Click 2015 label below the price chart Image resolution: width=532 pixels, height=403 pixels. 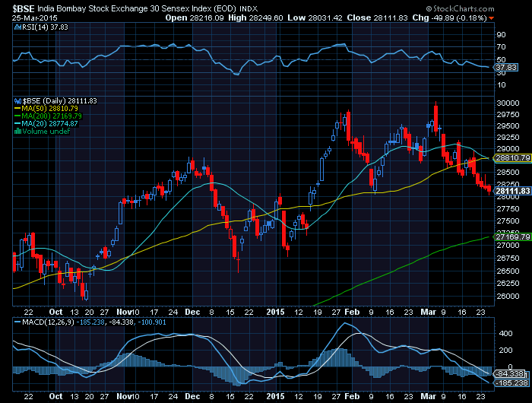coord(275,312)
